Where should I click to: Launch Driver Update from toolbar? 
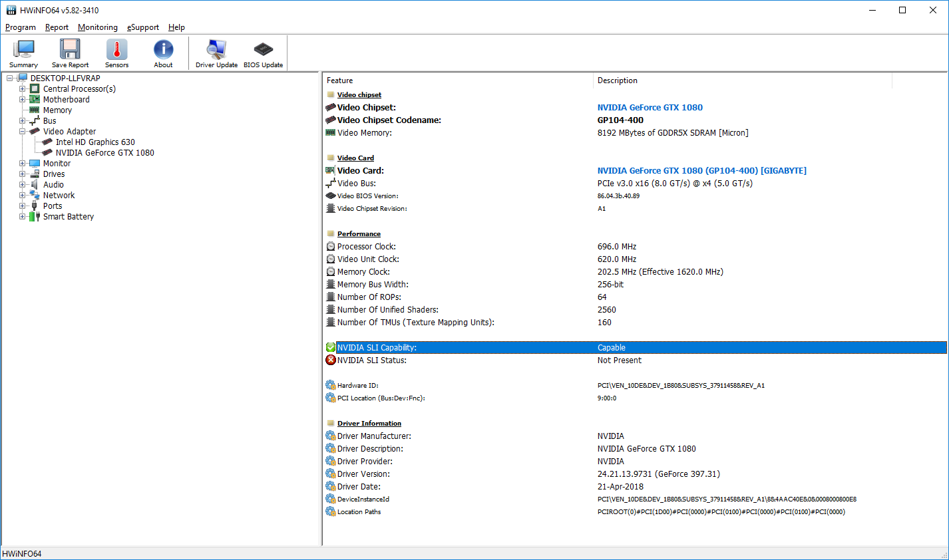coord(216,53)
